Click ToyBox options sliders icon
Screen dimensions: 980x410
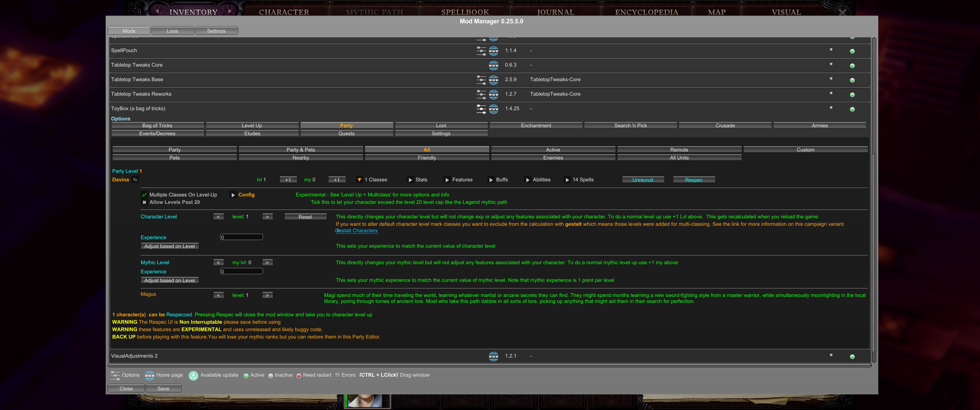[481, 109]
